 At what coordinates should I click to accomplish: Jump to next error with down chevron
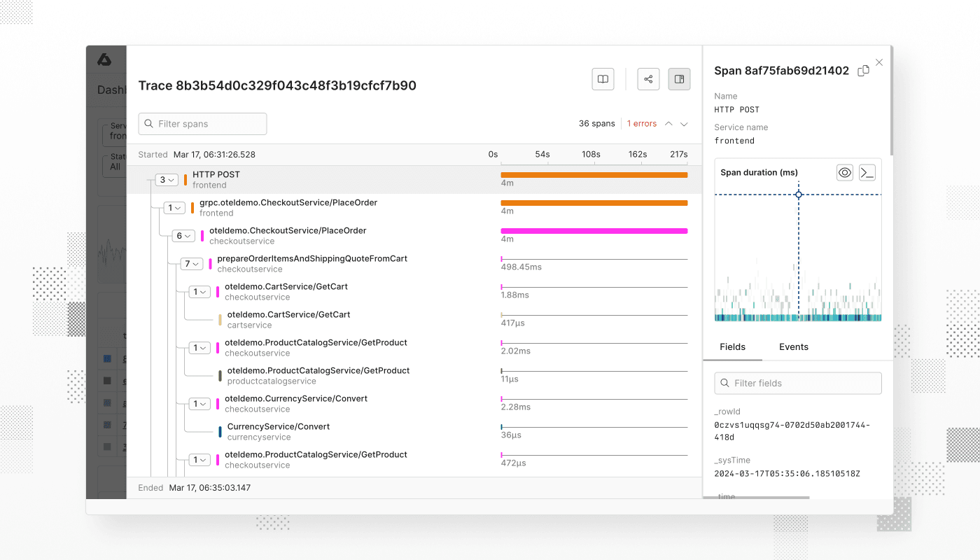coord(684,124)
